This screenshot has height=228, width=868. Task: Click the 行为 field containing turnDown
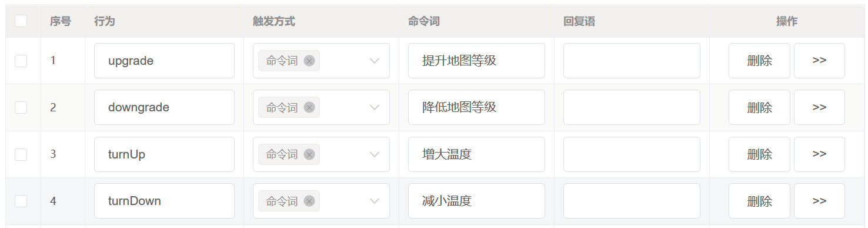pyautogui.click(x=164, y=201)
